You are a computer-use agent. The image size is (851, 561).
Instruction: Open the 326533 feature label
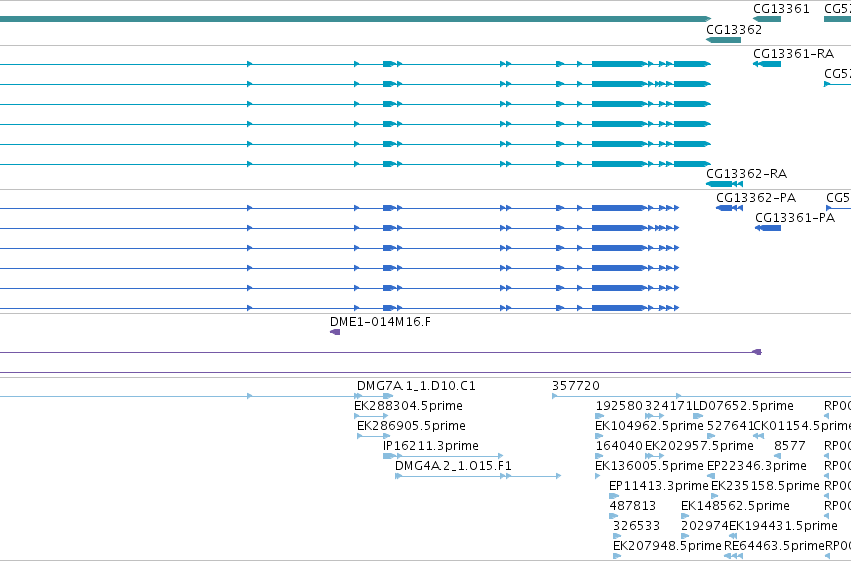[637, 526]
